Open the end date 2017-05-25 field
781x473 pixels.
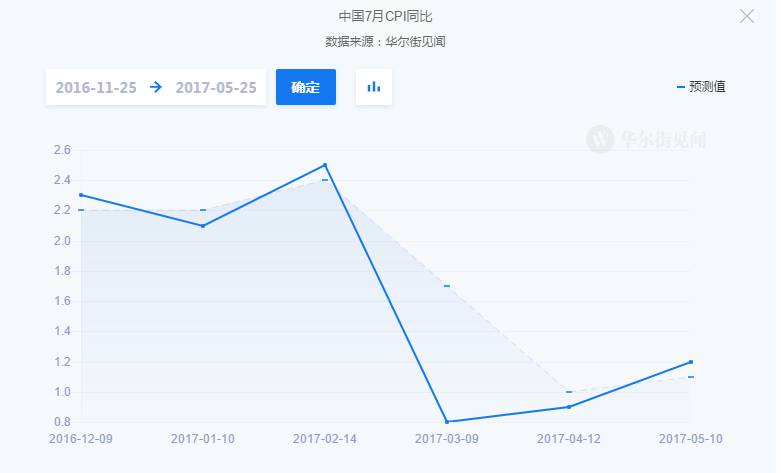point(216,87)
